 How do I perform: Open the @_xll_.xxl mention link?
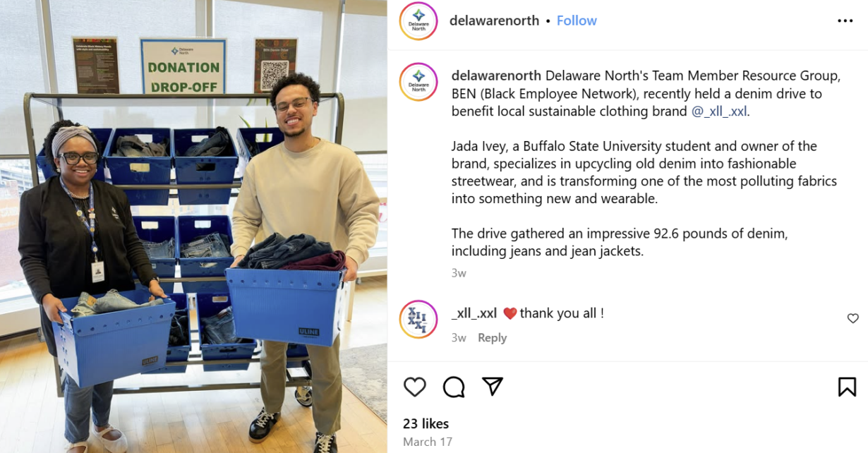[719, 111]
